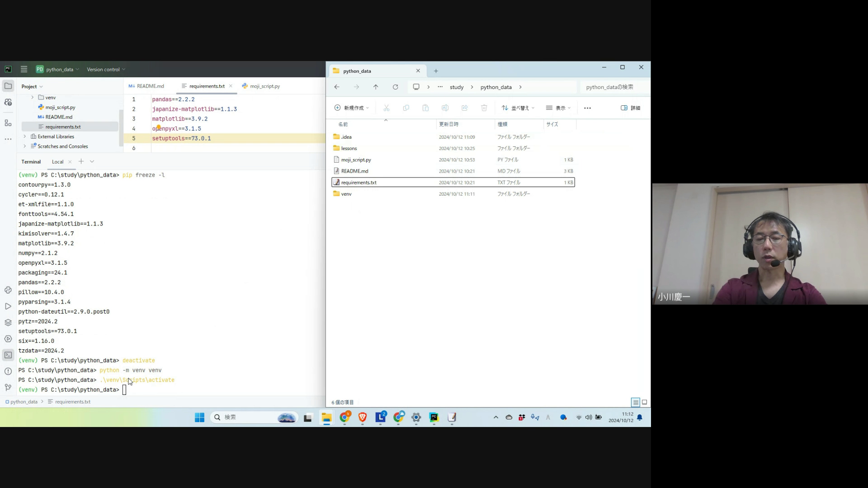Image resolution: width=868 pixels, height=488 pixels.
Task: Open PyCharm main hamburger menu
Action: pos(24,69)
